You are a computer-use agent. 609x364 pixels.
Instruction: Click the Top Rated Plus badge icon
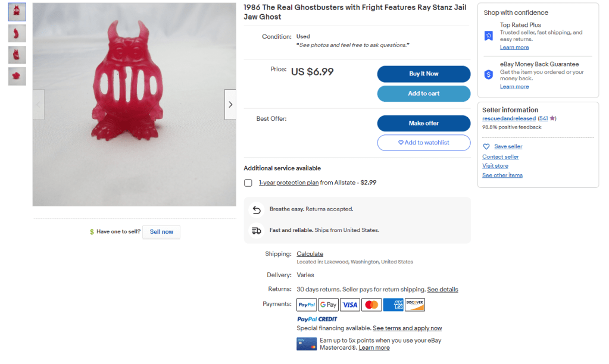(x=488, y=36)
